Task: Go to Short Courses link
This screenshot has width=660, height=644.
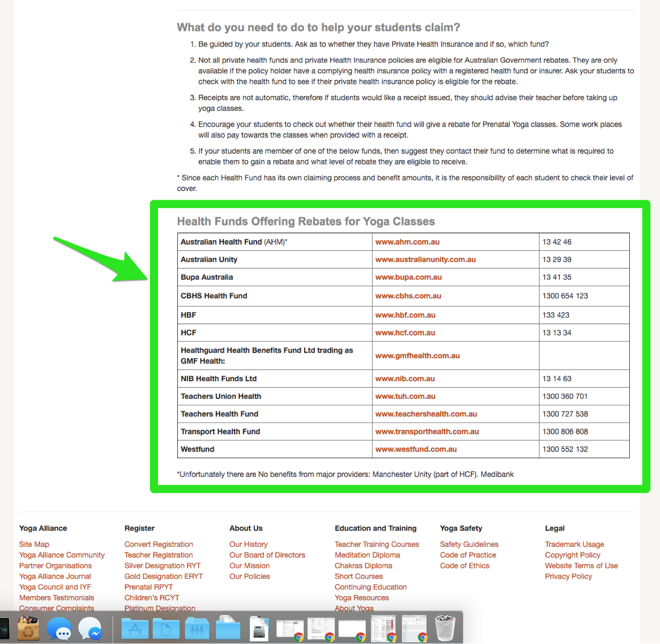Action: [x=359, y=577]
